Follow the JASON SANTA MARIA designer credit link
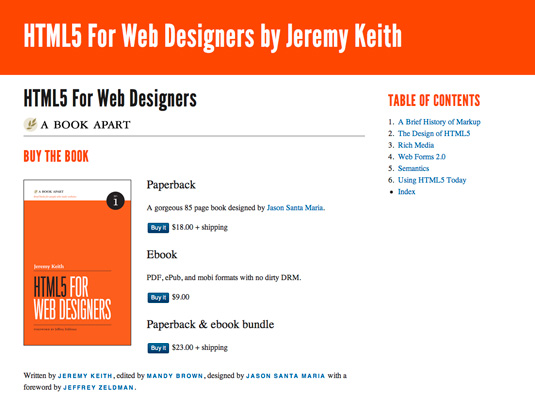 coord(286,376)
